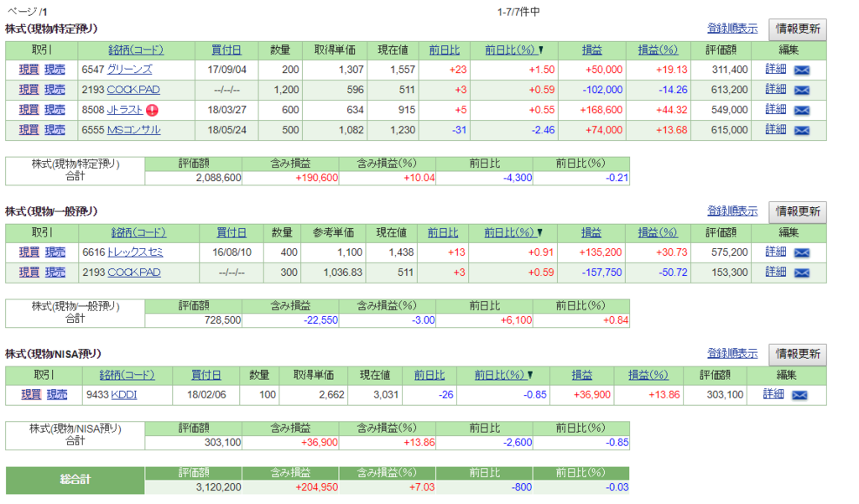The width and height of the screenshot is (859, 504).
Task: Click the red alert icon beside Jトラスト
Action: coord(153,110)
